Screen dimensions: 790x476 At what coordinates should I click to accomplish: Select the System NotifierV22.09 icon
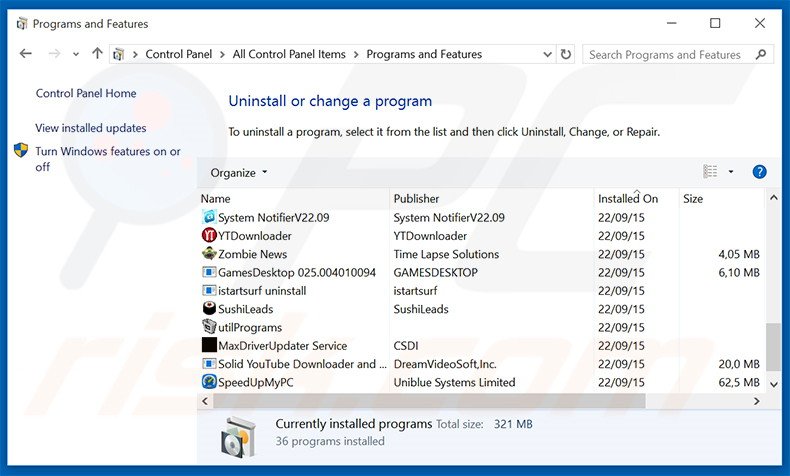point(209,217)
